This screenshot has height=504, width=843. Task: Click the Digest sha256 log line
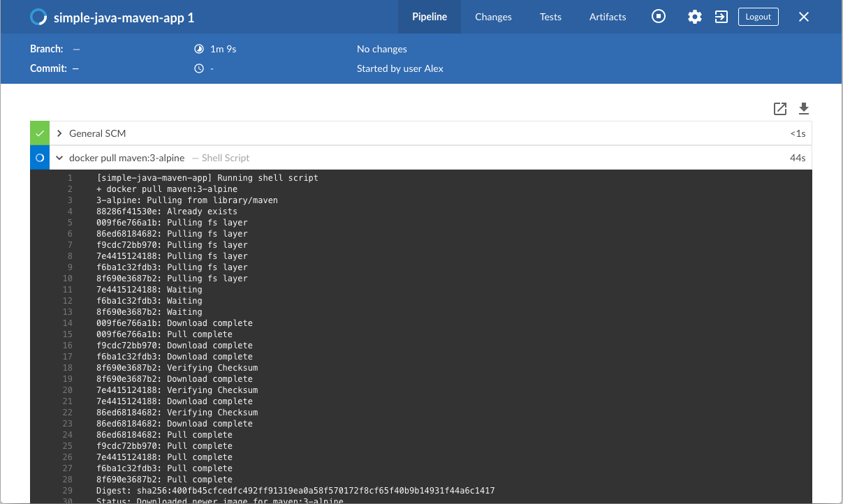pos(295,491)
